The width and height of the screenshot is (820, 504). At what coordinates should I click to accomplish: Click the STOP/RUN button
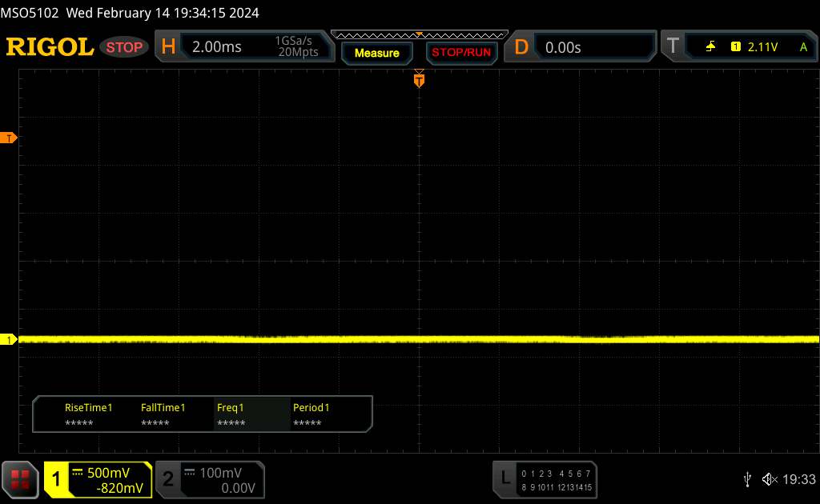tap(461, 53)
